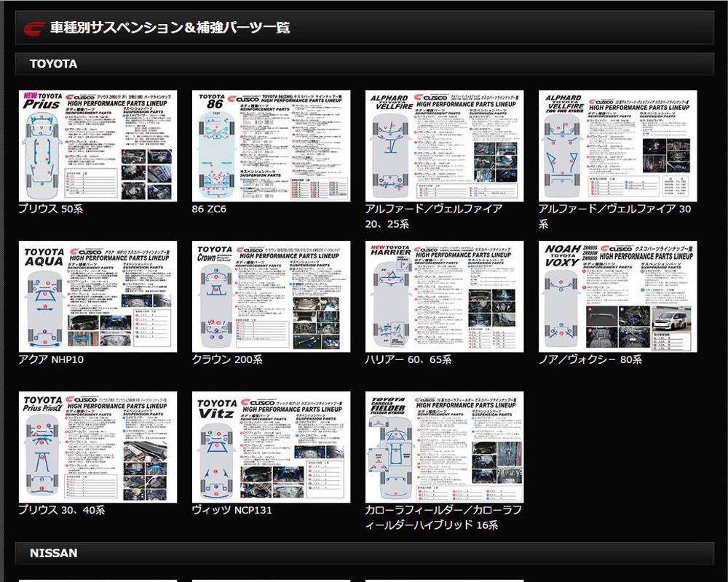Open the プリウス 50系 parts lineup thumbnail
728x582 pixels.
(98, 146)
